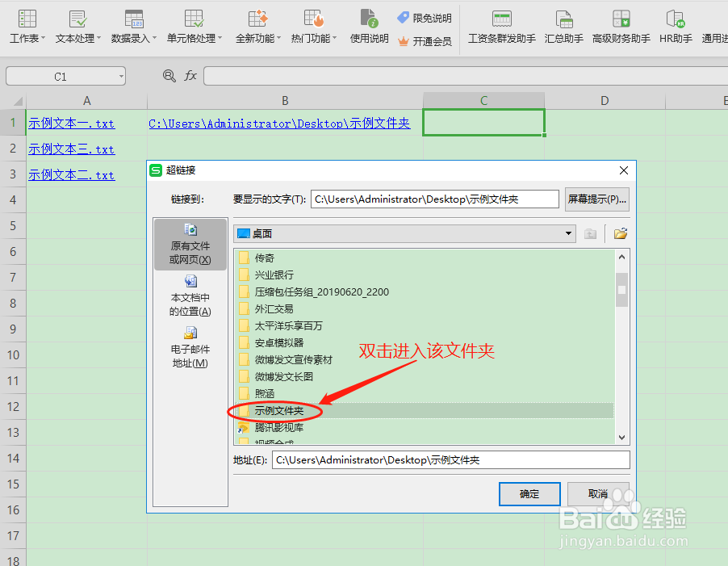Select row 5 header
728x566 pixels.
point(13,226)
